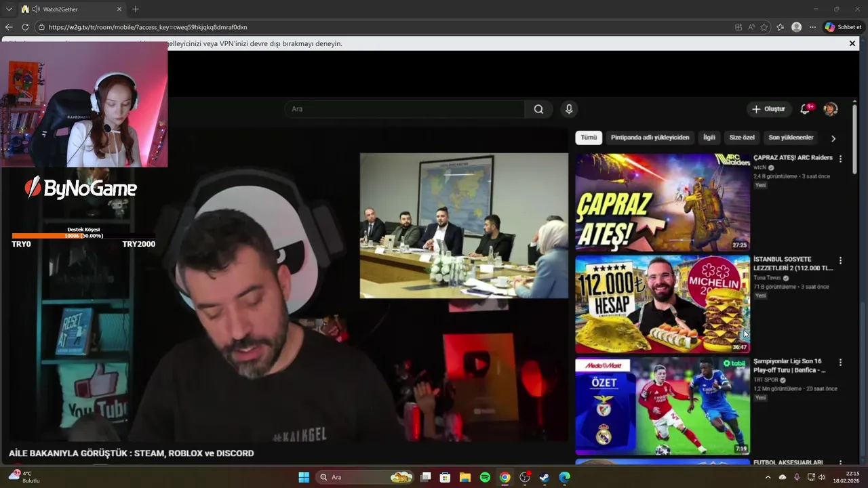868x488 pixels.
Task: Open options menu for ÇAPRAZ ATEŞ video
Action: click(x=840, y=159)
